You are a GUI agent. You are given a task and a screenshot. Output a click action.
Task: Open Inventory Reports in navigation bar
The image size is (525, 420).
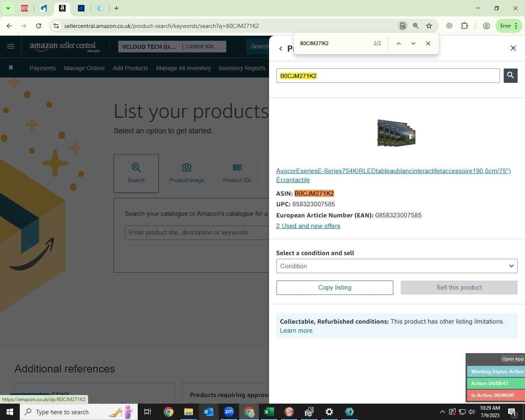(242, 68)
